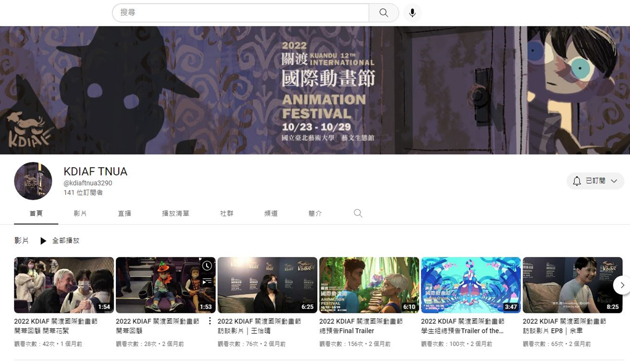
Task: Click the channel search magnifier icon
Action: (x=358, y=214)
